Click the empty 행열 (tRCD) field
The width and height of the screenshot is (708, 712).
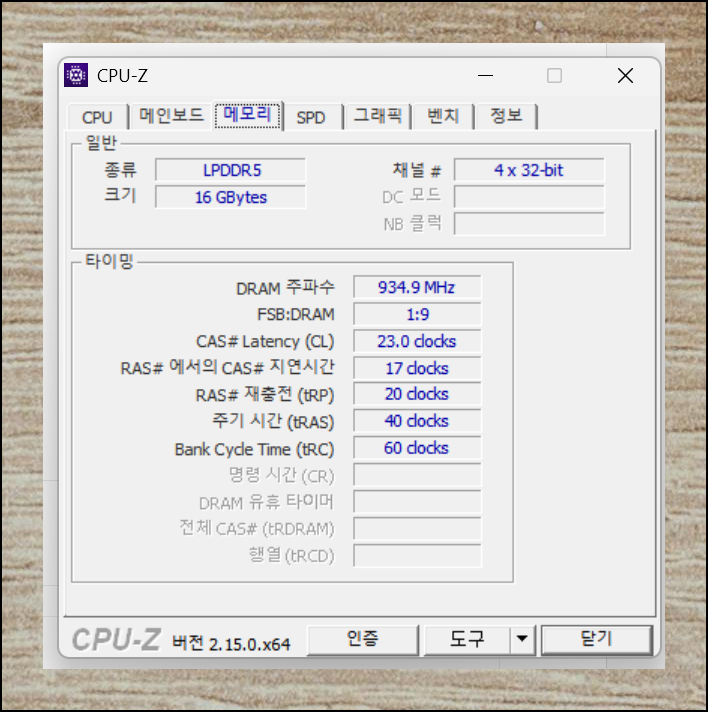(417, 555)
